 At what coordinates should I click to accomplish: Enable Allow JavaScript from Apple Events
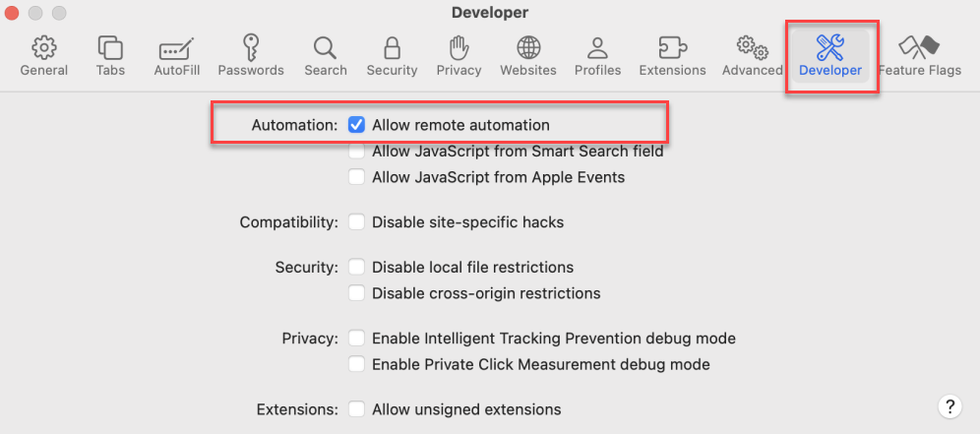click(356, 177)
